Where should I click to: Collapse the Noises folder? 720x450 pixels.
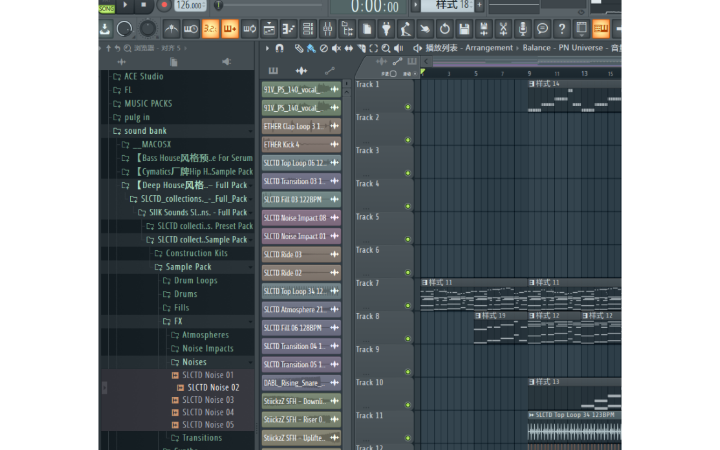tap(175, 362)
